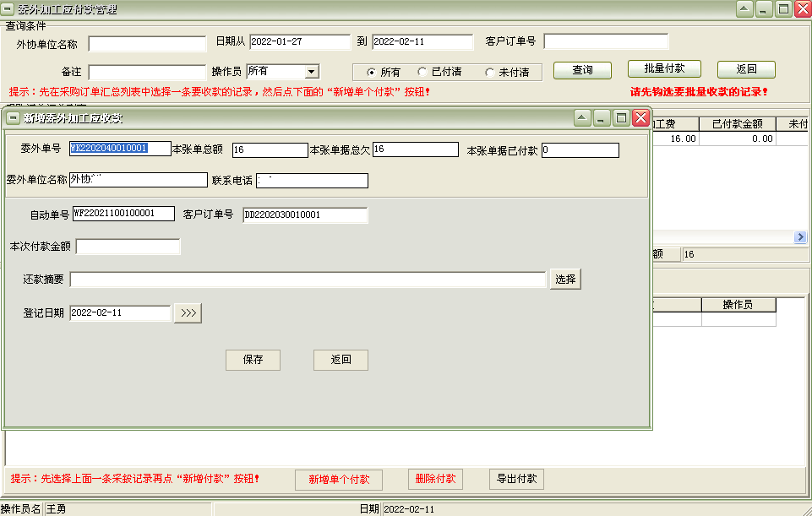Click the 返回 button at top right
The width and height of the screenshot is (812, 516).
pyautogui.click(x=745, y=68)
